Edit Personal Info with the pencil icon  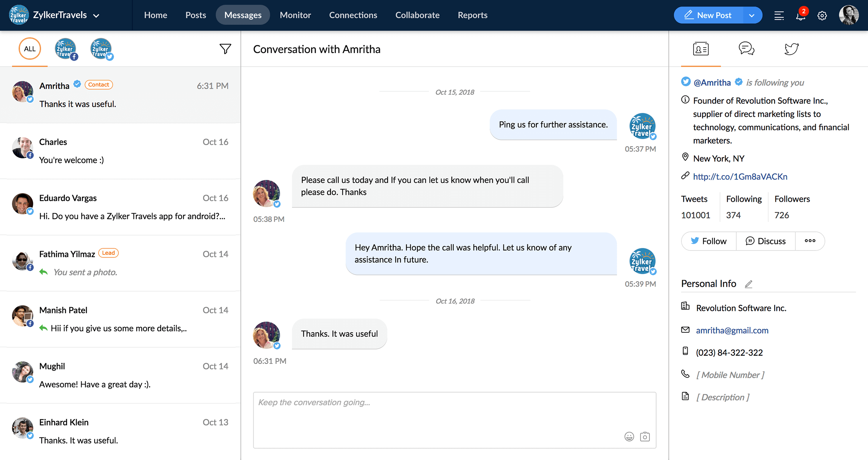(x=749, y=284)
